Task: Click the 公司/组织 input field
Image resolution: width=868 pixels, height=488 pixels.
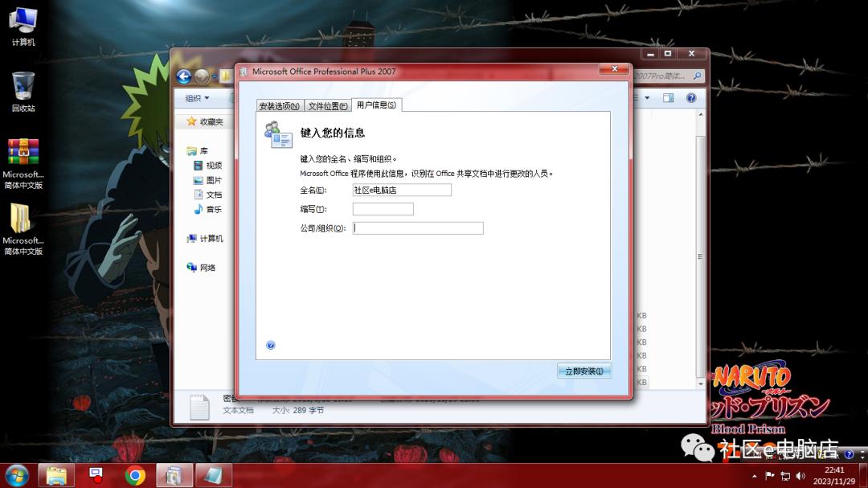Action: coord(418,228)
